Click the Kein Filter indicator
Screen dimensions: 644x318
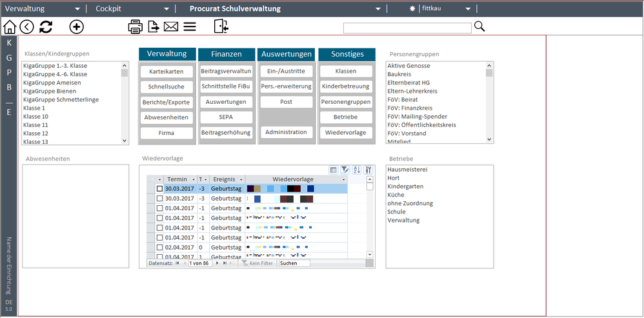tap(257, 263)
